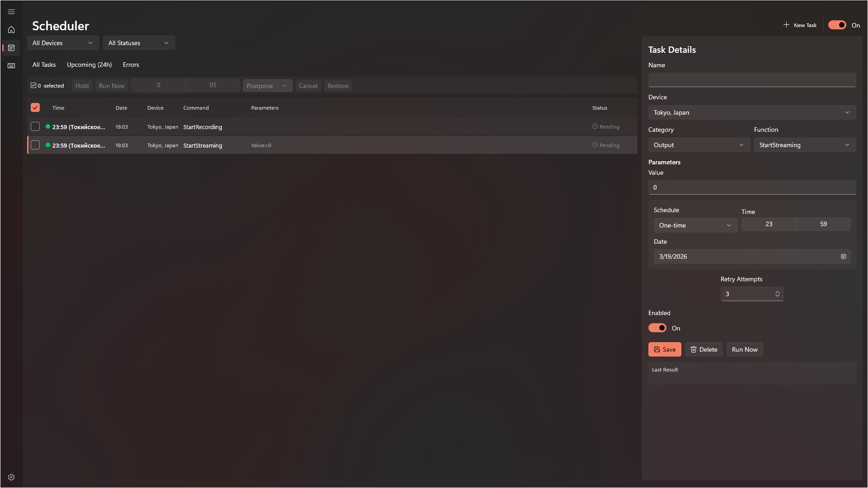Switch to the Upcoming (24h) tab

[89, 65]
